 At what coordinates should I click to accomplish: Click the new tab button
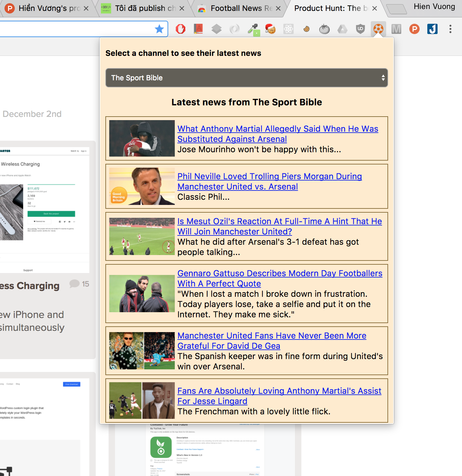click(x=396, y=9)
